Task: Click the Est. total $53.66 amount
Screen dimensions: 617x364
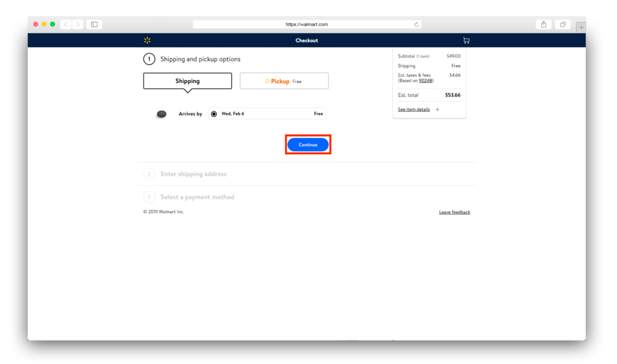Action: [453, 95]
